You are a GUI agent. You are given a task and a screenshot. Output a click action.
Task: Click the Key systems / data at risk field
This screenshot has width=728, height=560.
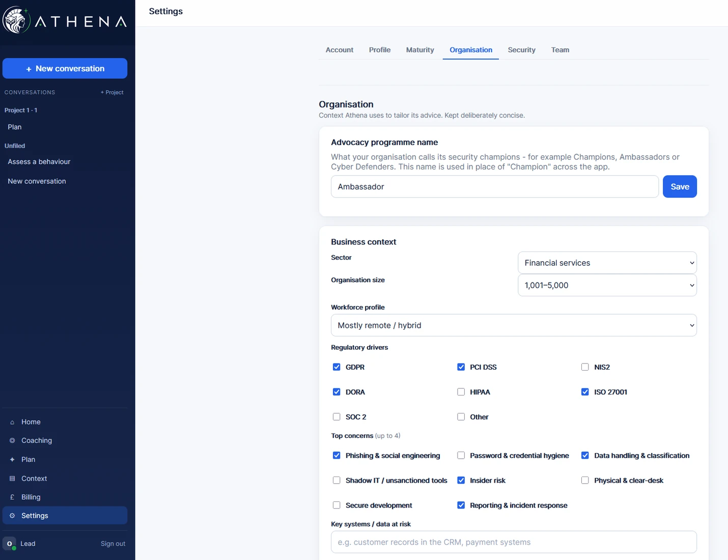514,542
